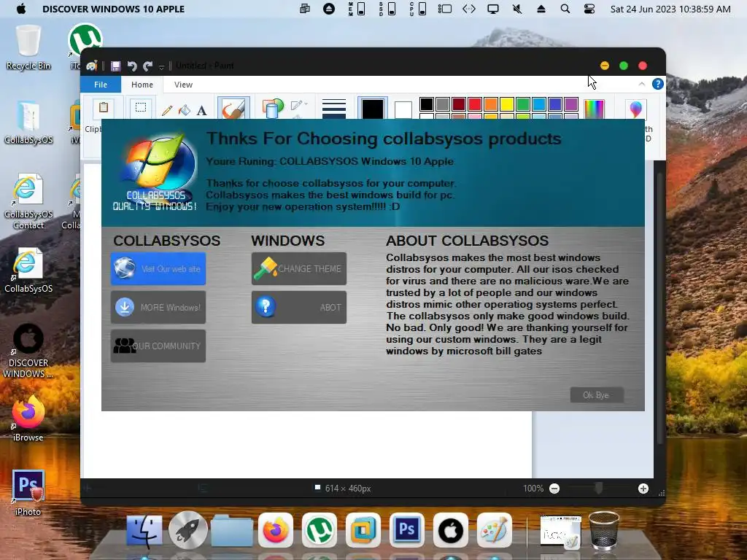Expand the Customize Quick Access Toolbar dropdown
Image resolution: width=747 pixels, height=560 pixels.
(161, 66)
